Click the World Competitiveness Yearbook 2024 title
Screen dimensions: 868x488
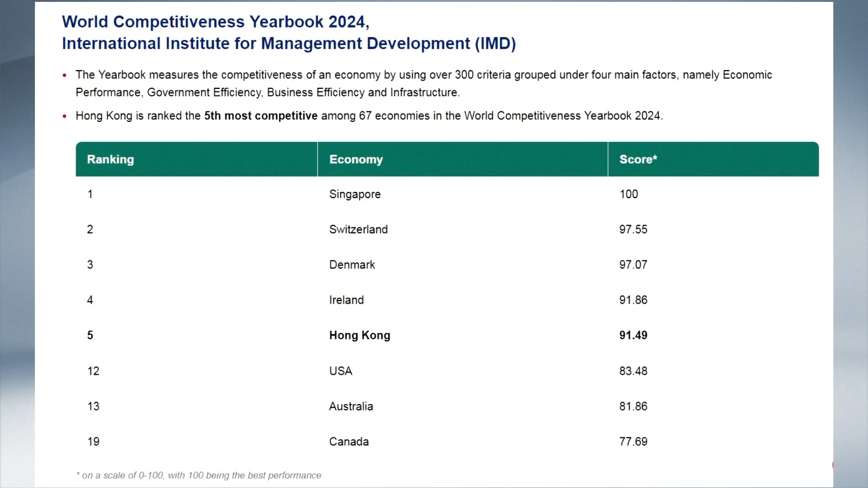[215, 22]
